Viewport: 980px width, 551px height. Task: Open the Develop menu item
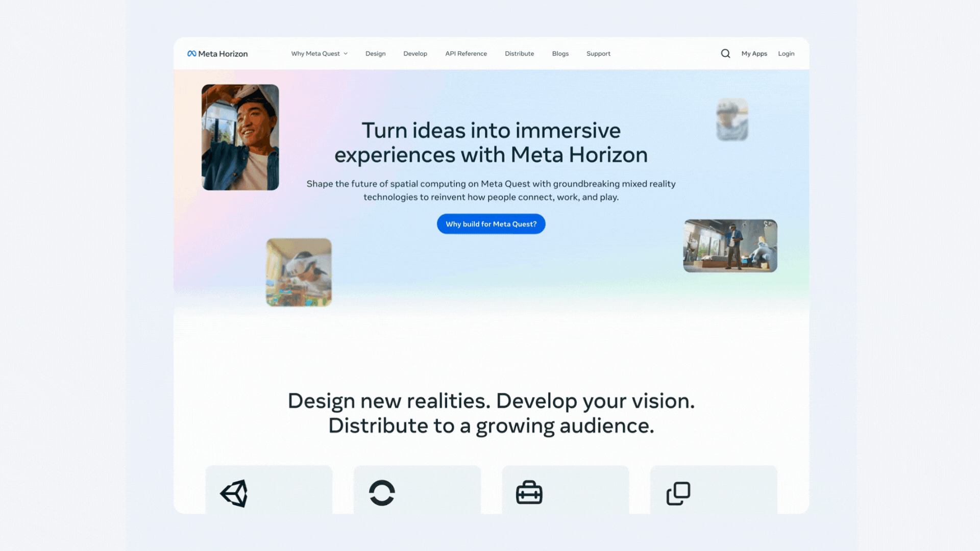[415, 54]
